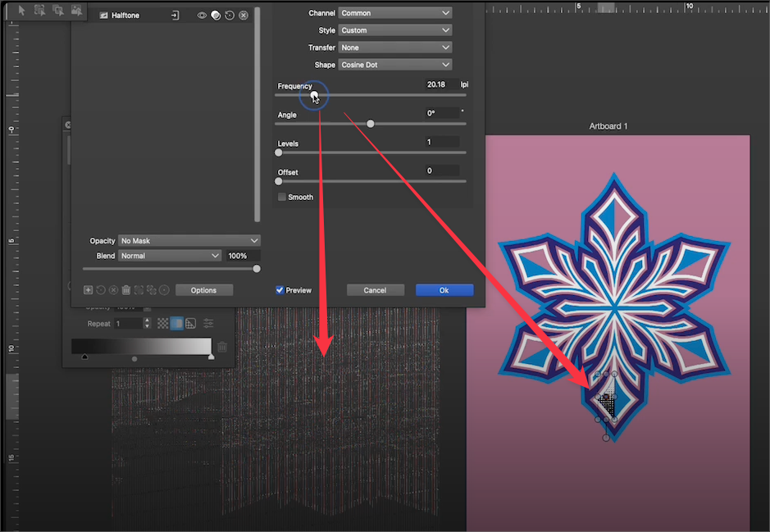770x532 pixels.
Task: Click the add effect plus icon
Action: tap(88, 290)
